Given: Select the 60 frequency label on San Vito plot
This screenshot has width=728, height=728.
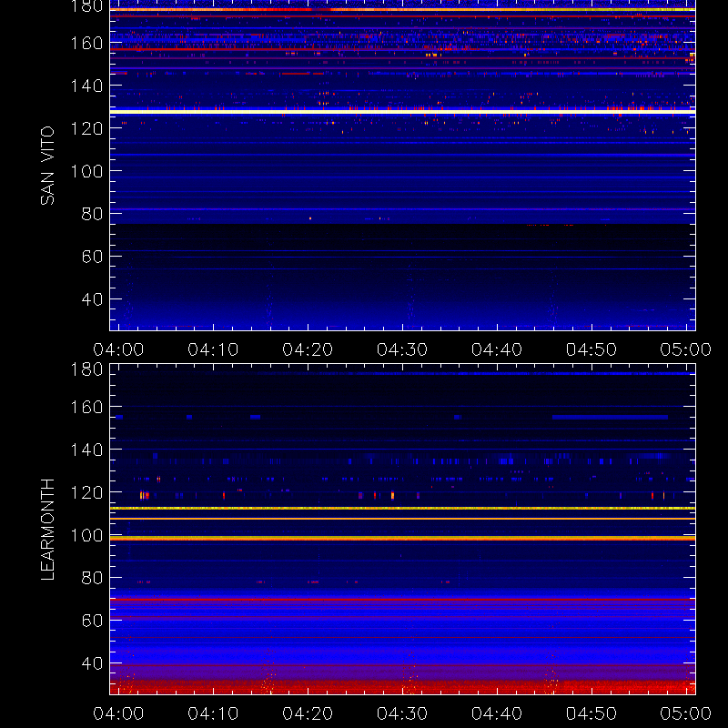Looking at the screenshot, I should pyautogui.click(x=93, y=257).
